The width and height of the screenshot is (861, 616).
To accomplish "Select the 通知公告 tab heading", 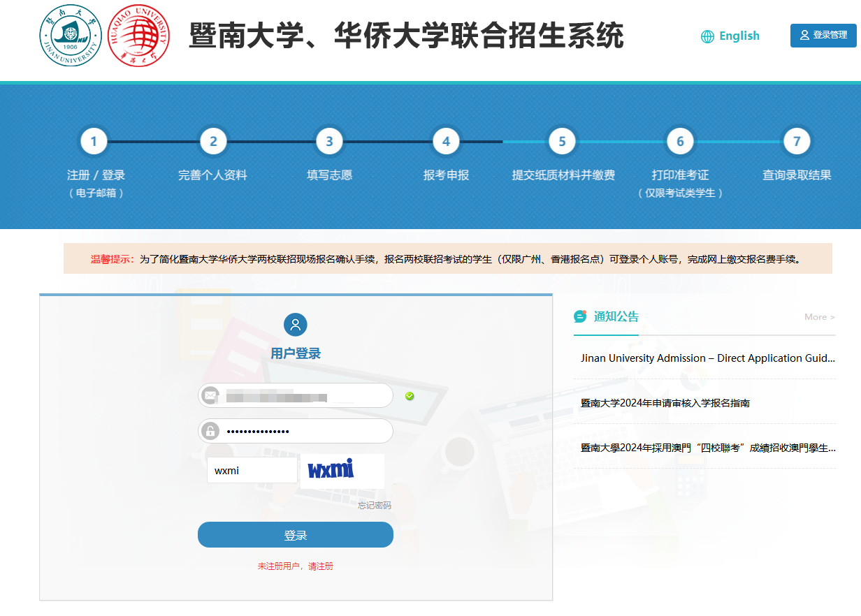I will pos(616,316).
